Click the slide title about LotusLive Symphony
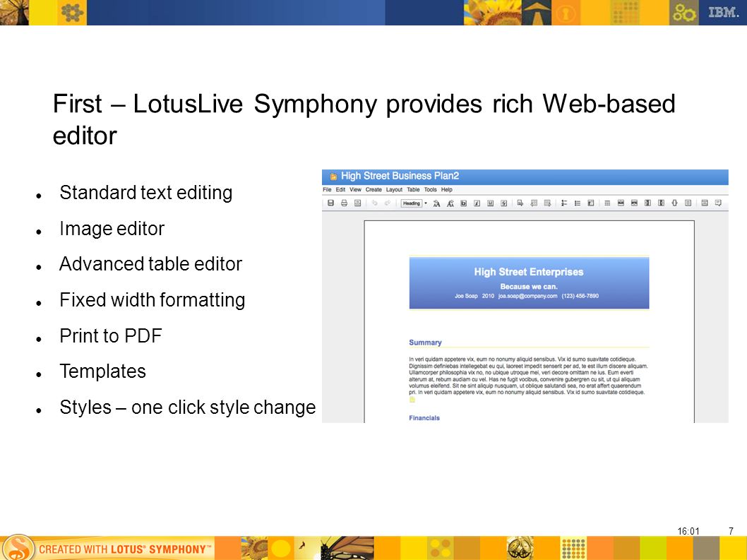Screen dimensions: 747x560 point(364,119)
